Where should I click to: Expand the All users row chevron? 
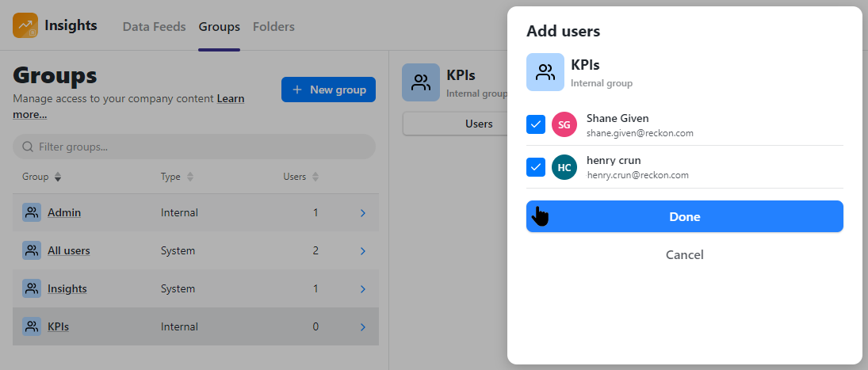(363, 251)
